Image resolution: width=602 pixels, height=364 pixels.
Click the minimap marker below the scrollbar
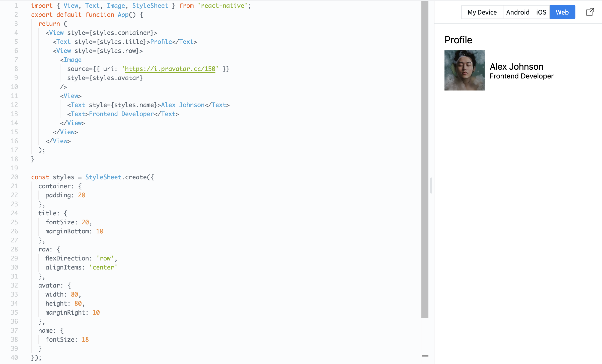[x=425, y=356]
